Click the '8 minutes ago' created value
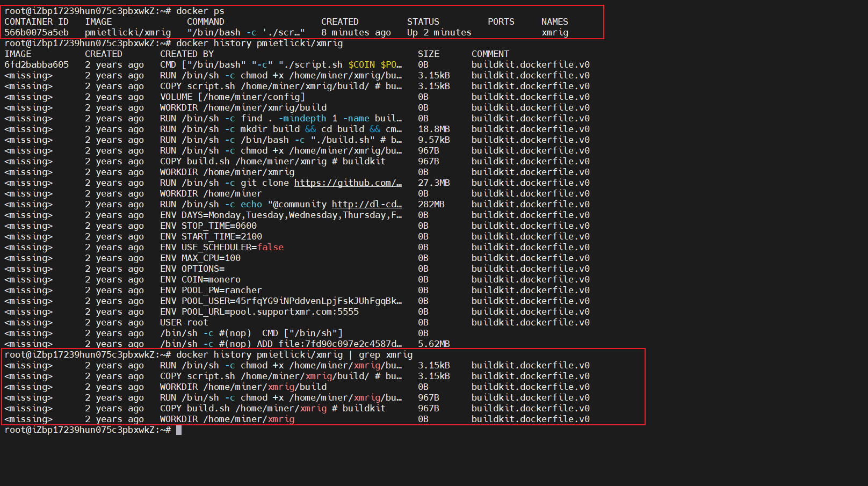 coord(356,32)
